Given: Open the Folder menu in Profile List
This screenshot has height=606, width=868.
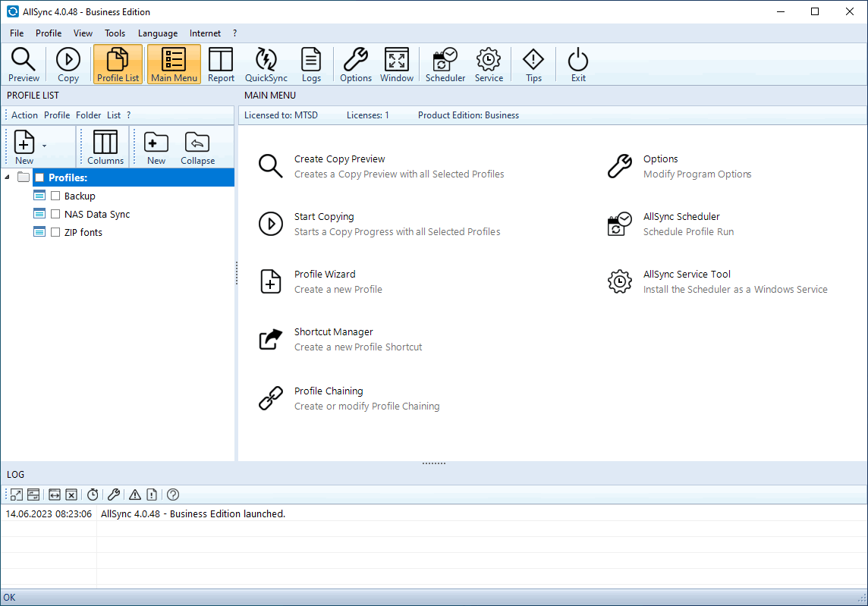Looking at the screenshot, I should pyautogui.click(x=88, y=115).
